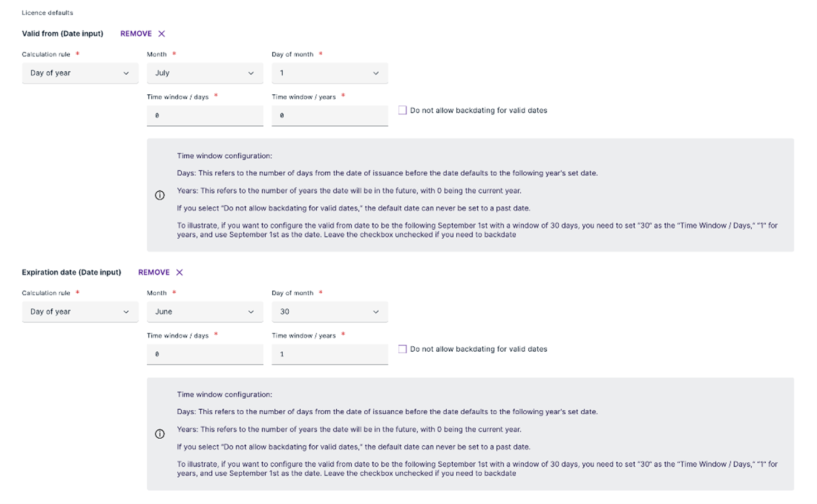
Task: Click the info icon in Valid from section
Action: tap(159, 195)
